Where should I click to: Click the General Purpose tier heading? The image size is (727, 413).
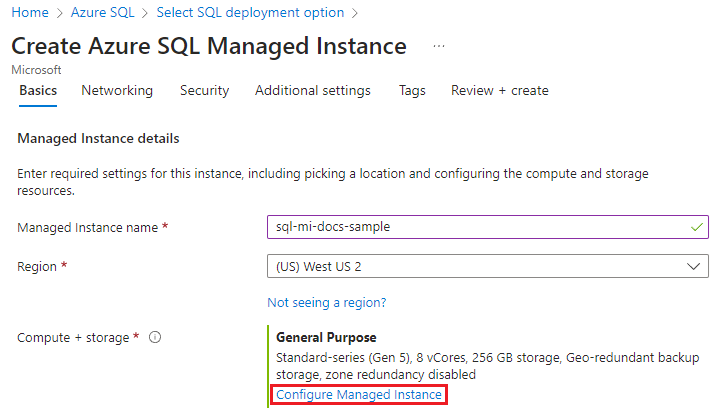pyautogui.click(x=325, y=338)
